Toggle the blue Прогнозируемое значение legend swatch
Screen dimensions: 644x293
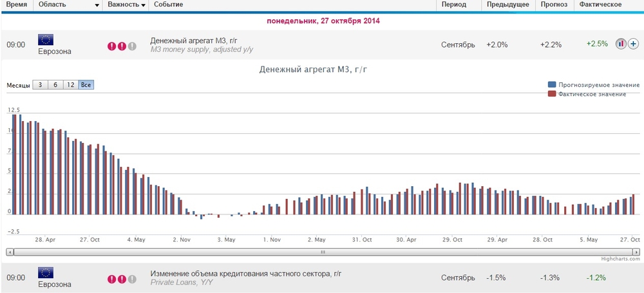coord(552,84)
